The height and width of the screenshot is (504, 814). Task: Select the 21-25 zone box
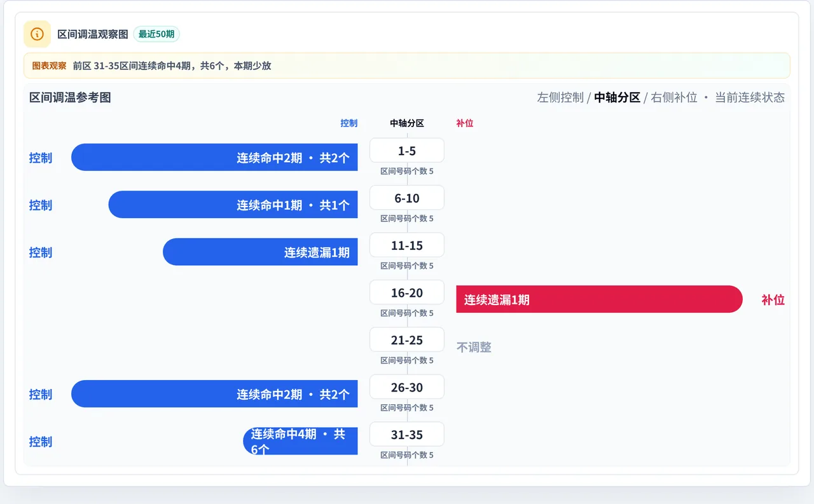click(x=407, y=340)
